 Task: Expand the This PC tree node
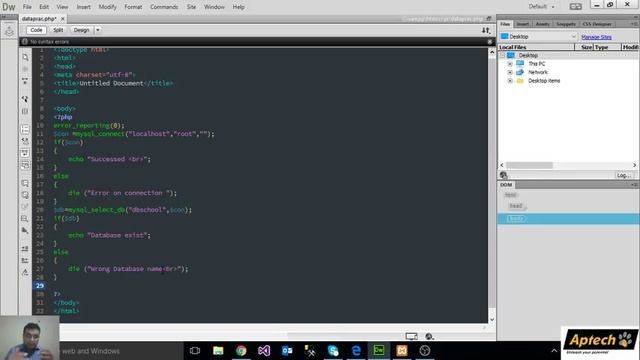pyautogui.click(x=510, y=64)
